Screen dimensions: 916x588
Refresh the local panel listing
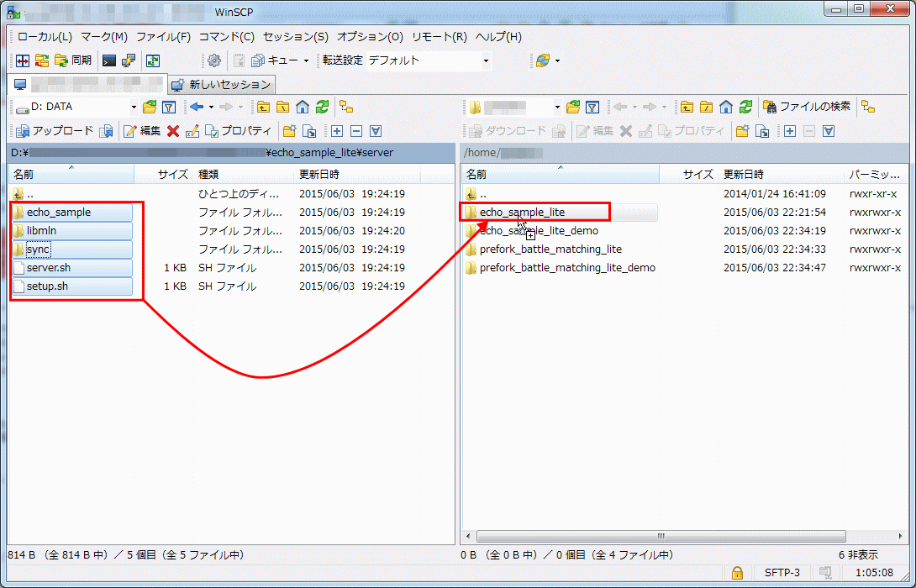[x=322, y=107]
